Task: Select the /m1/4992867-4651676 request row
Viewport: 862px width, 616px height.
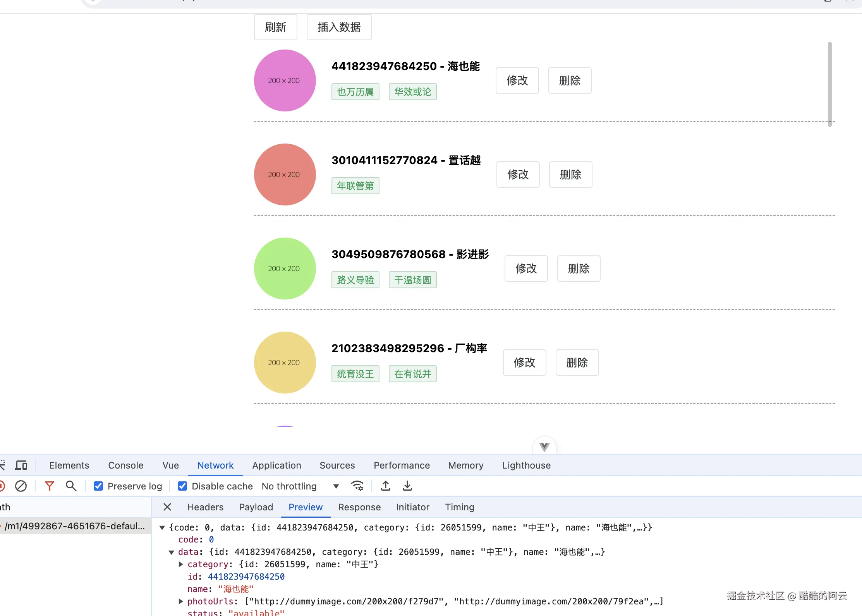Action: 75,526
